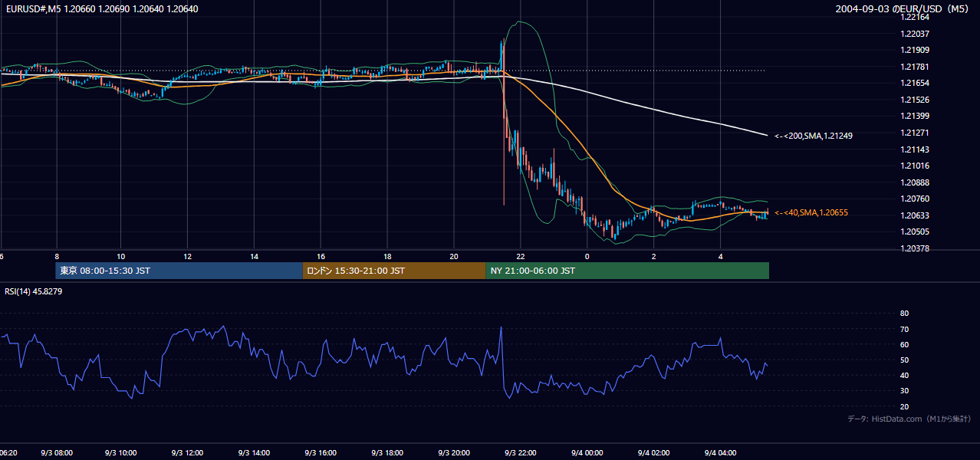Click the 1.22164 price axis label

click(x=914, y=17)
